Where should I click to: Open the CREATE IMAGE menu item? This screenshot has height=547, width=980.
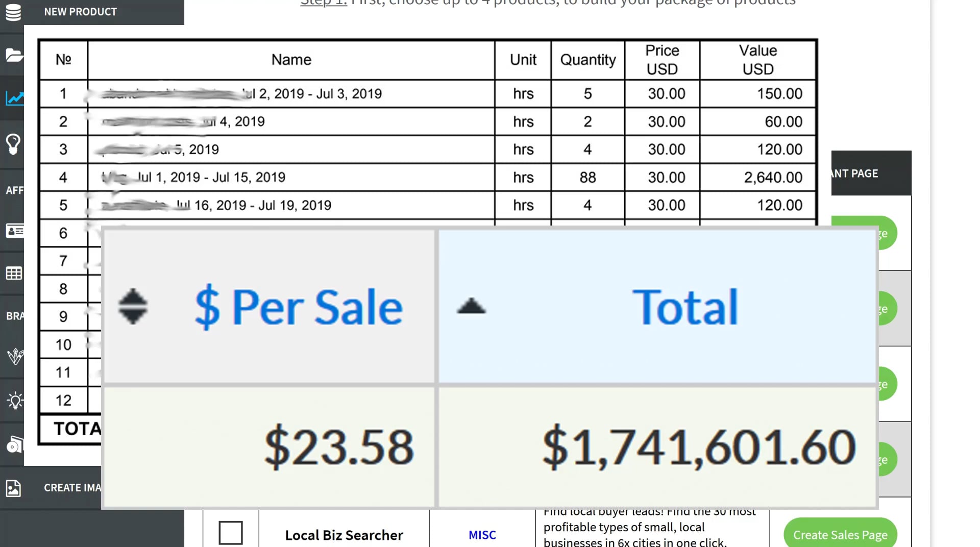72,488
